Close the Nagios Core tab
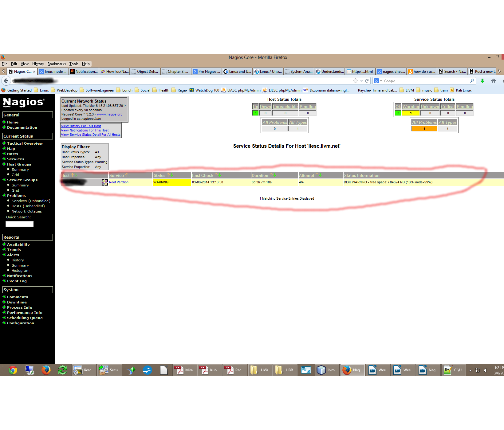The image size is (504, 430). (34, 72)
